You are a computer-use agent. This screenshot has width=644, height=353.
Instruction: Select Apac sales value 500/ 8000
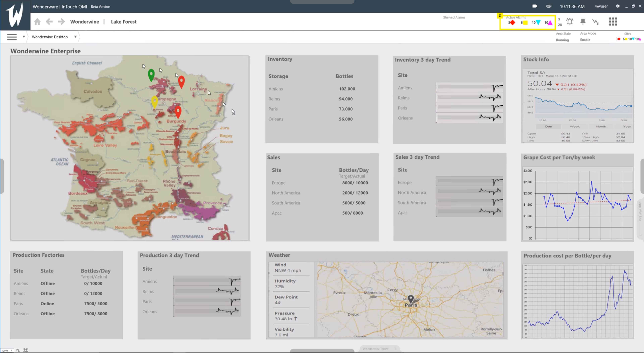tap(353, 213)
